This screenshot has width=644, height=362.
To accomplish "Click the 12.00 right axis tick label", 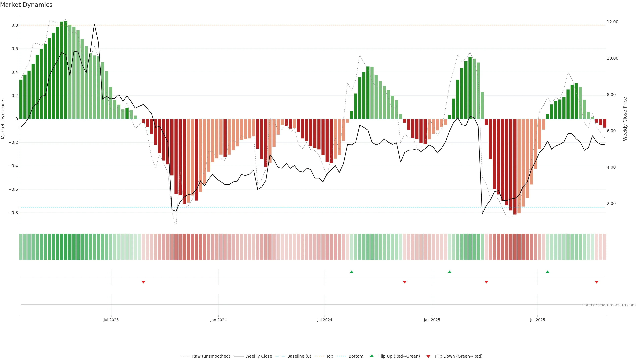I will point(612,22).
